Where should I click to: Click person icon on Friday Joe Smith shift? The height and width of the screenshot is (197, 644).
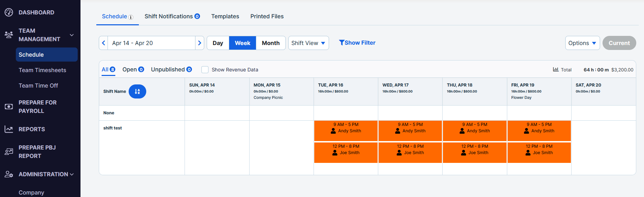point(528,153)
